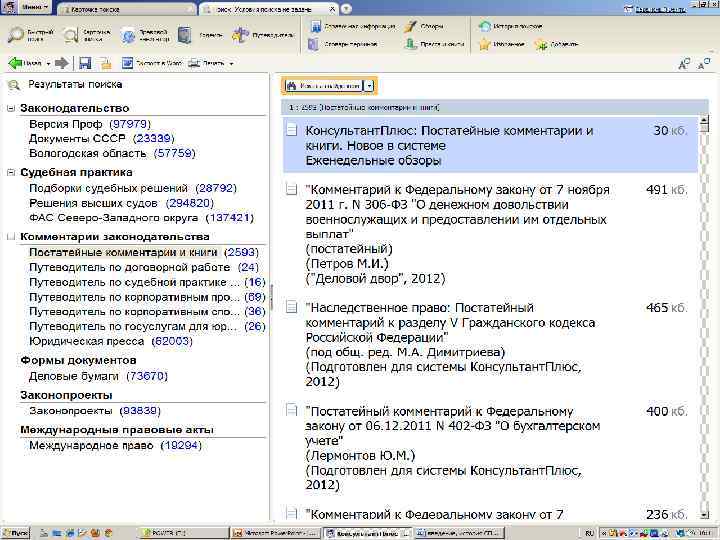Click scroll-up arrow of document list
Viewport: 720px width, 540px height.
point(703,120)
